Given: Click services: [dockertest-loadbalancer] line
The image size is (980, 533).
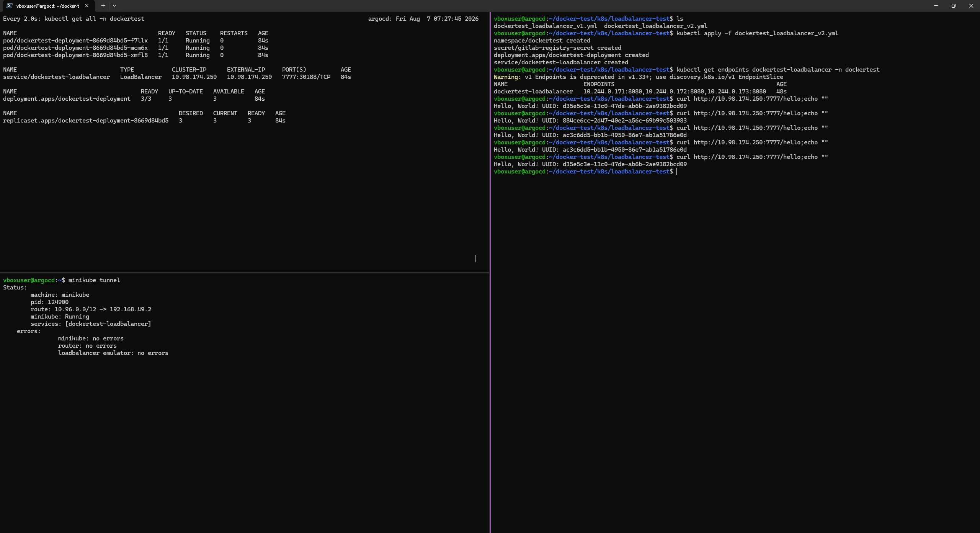Looking at the screenshot, I should (91, 324).
